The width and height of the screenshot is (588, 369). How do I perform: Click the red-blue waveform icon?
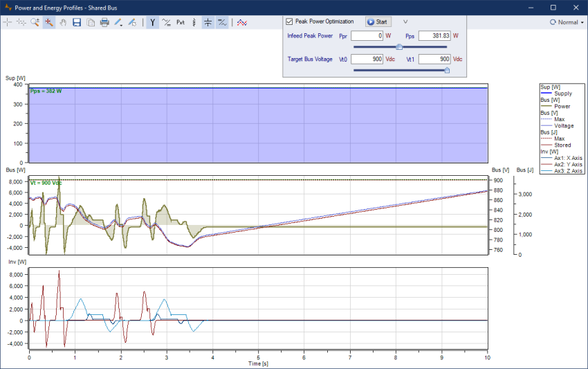click(242, 22)
